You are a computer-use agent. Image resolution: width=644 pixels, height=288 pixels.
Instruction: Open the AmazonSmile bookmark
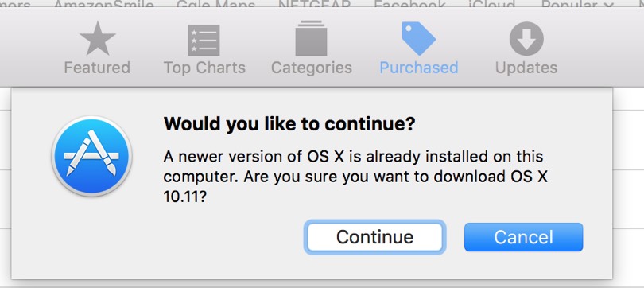103,5
